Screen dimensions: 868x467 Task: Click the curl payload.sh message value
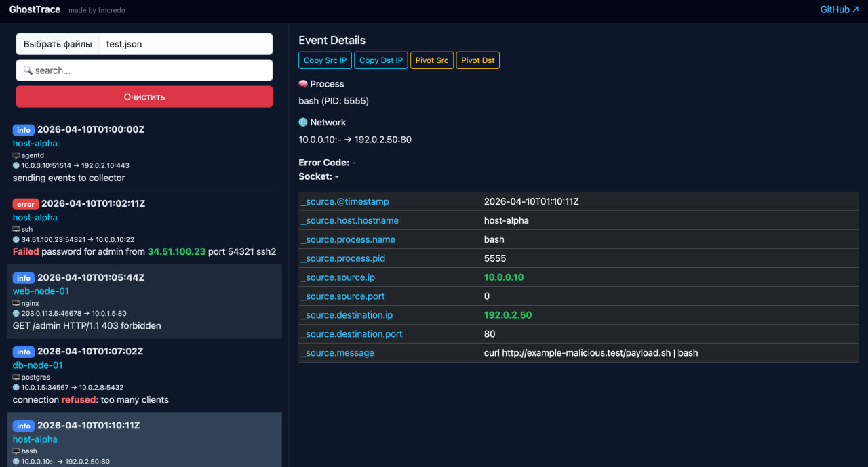click(x=591, y=353)
